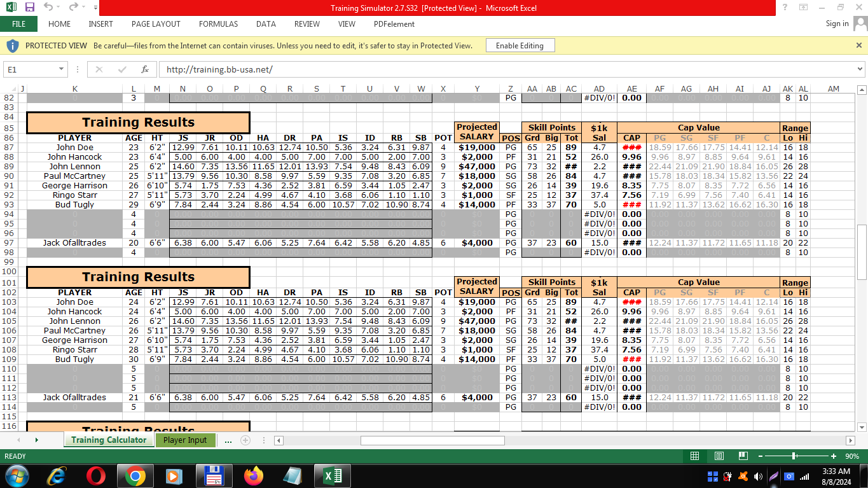868x488 pixels.
Task: Click the Undo arrow in quick access toolbar
Action: (x=48, y=7)
